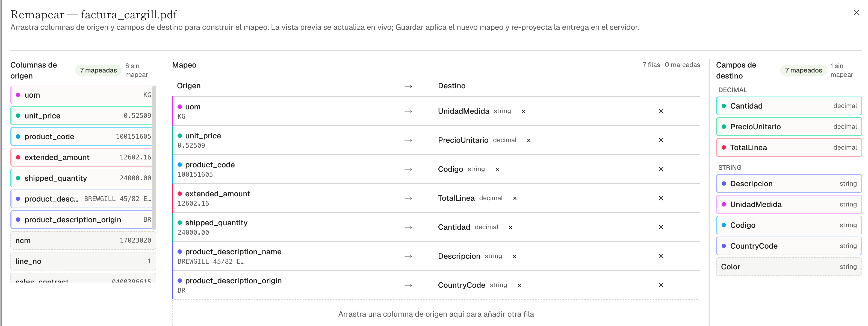868x326 pixels.
Task: Click the 7 mapeadas source badge
Action: (x=98, y=70)
